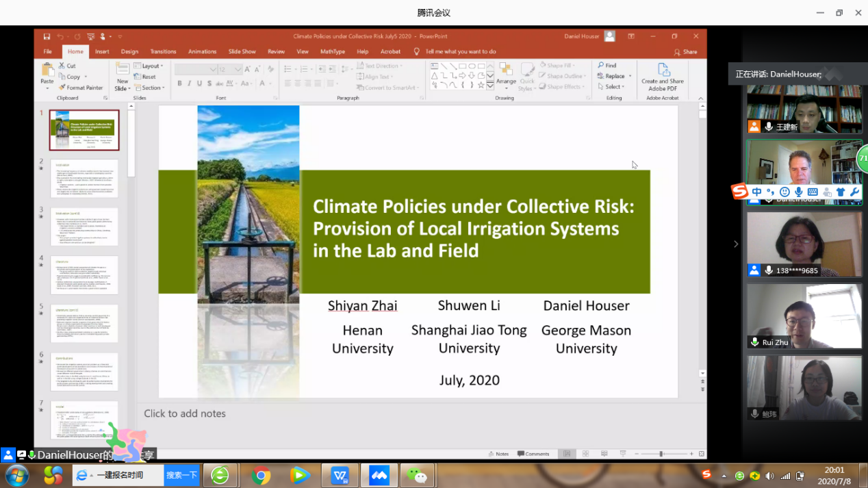
Task: Expand the Section dropdown
Action: point(150,88)
